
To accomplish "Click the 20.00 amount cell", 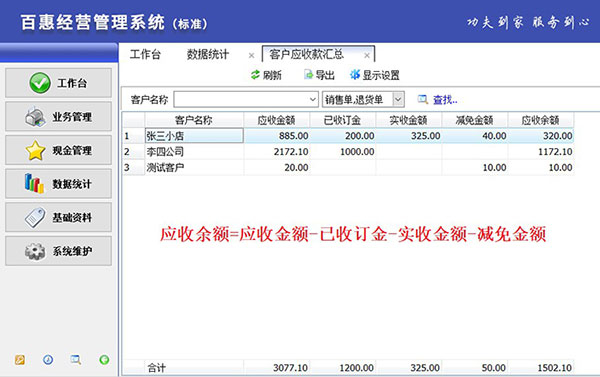I will pos(277,167).
